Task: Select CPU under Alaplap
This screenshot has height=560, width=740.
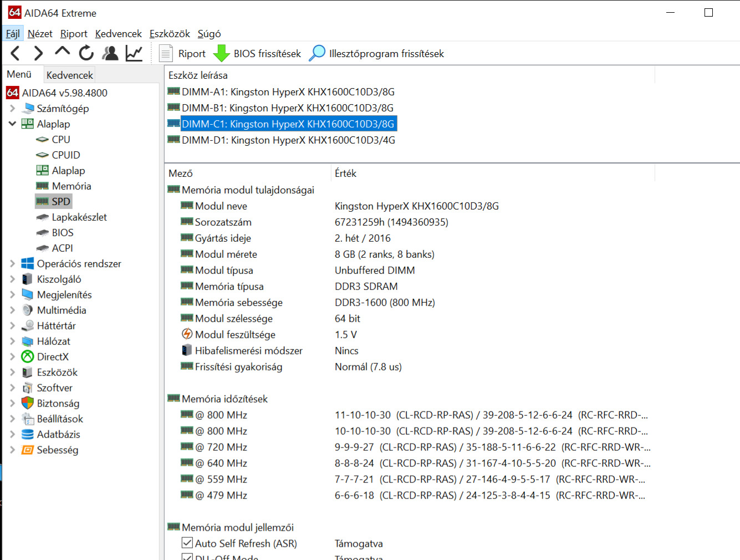Action: pos(53,139)
